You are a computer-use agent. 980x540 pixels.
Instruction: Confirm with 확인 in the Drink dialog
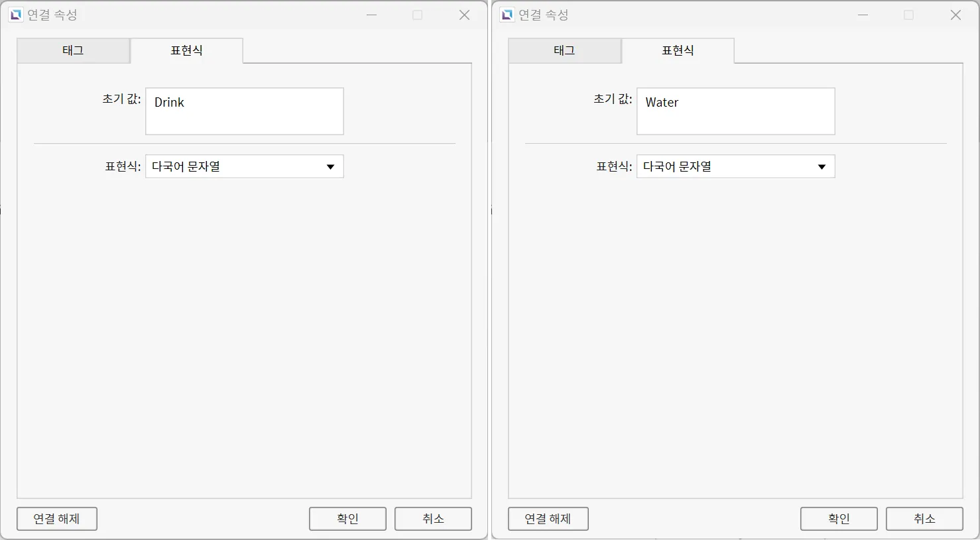(x=347, y=519)
